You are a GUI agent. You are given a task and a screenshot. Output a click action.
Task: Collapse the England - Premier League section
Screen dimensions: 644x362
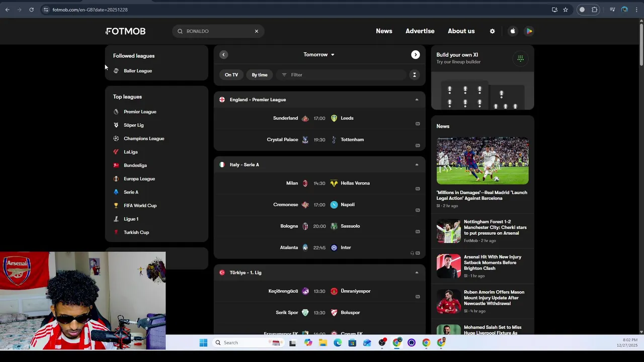click(x=417, y=100)
